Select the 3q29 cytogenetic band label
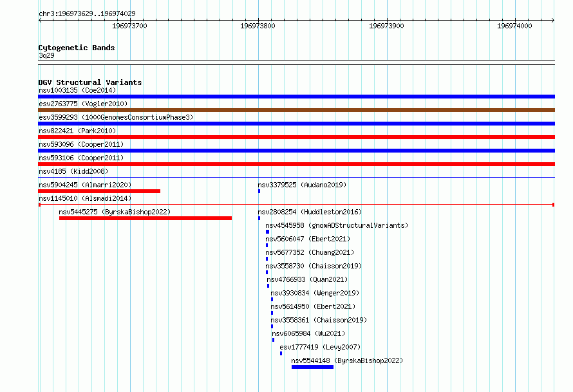The image size is (573, 392). coord(46,55)
